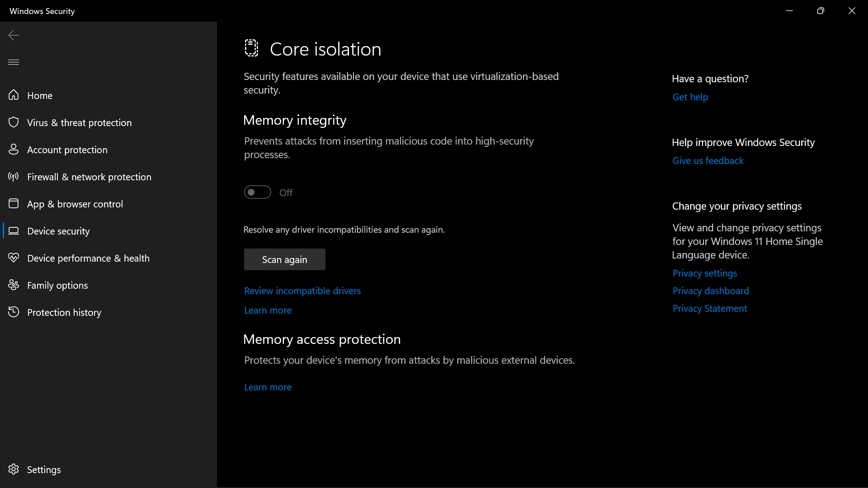
Task: Close the Windows Security window
Action: click(x=852, y=11)
